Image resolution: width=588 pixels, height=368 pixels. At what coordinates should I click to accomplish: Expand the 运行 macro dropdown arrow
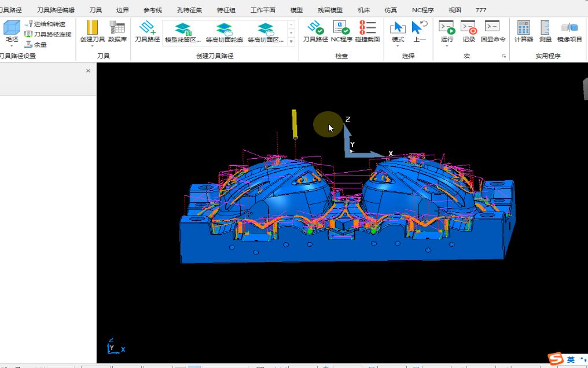[x=447, y=46]
